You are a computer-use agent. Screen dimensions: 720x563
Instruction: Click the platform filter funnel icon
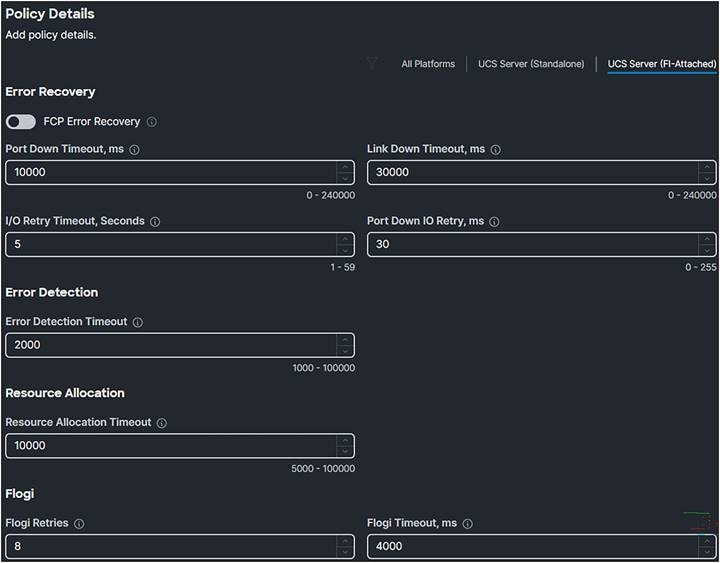tap(372, 64)
